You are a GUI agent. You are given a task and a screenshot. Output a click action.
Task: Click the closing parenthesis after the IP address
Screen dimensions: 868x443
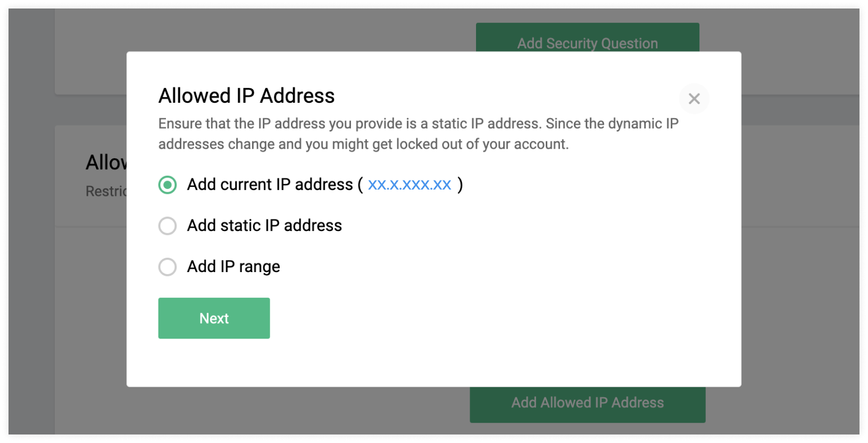461,185
